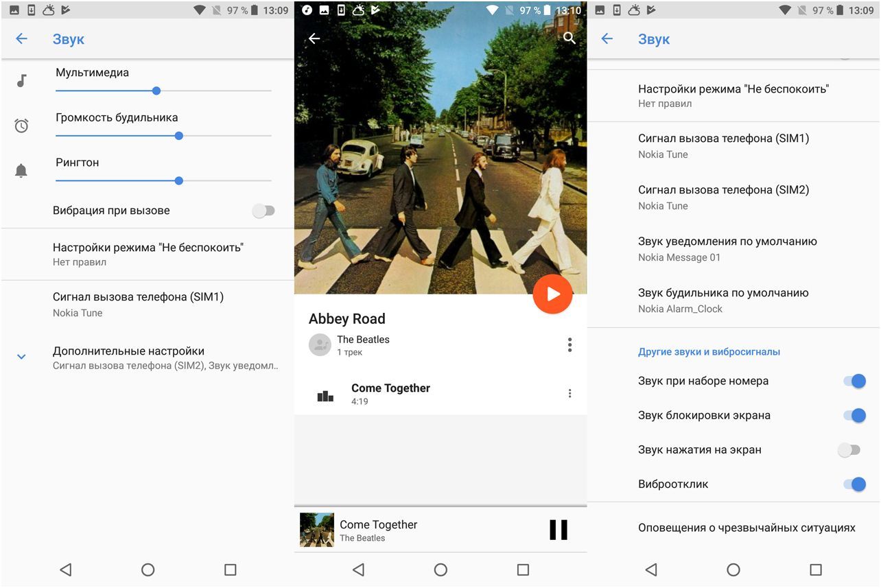This screenshot has width=881, height=588.
Task: Select the music note icon beside Мультимедиа
Action: click(21, 80)
